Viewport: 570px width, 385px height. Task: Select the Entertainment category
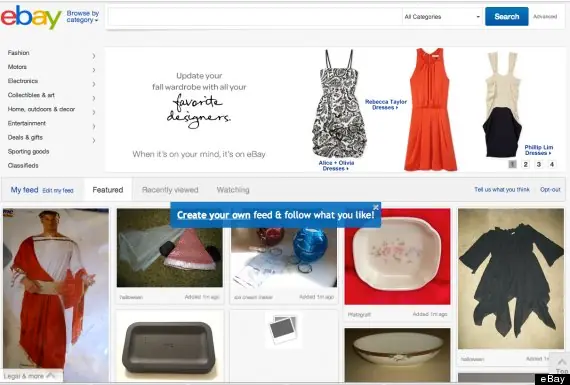pos(27,123)
